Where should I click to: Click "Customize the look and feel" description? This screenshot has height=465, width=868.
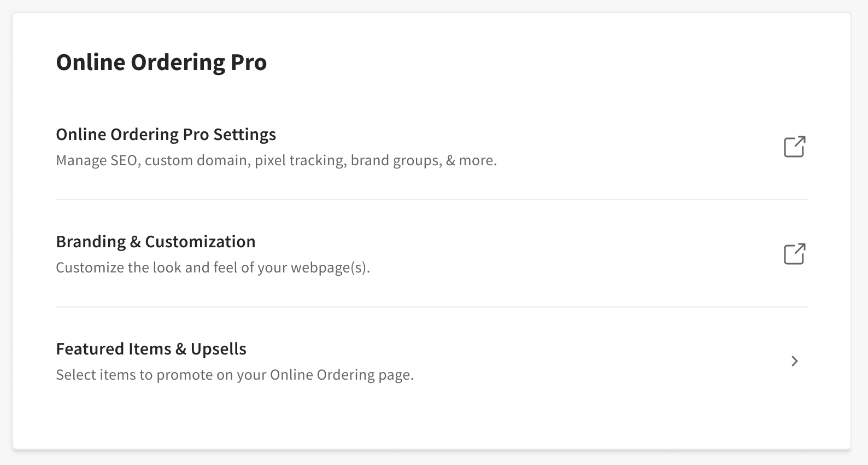tap(213, 268)
